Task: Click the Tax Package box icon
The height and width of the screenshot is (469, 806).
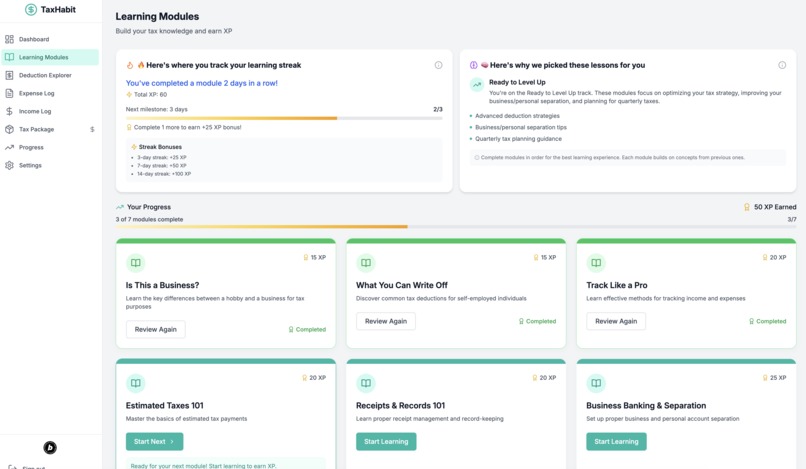Action: (x=9, y=129)
